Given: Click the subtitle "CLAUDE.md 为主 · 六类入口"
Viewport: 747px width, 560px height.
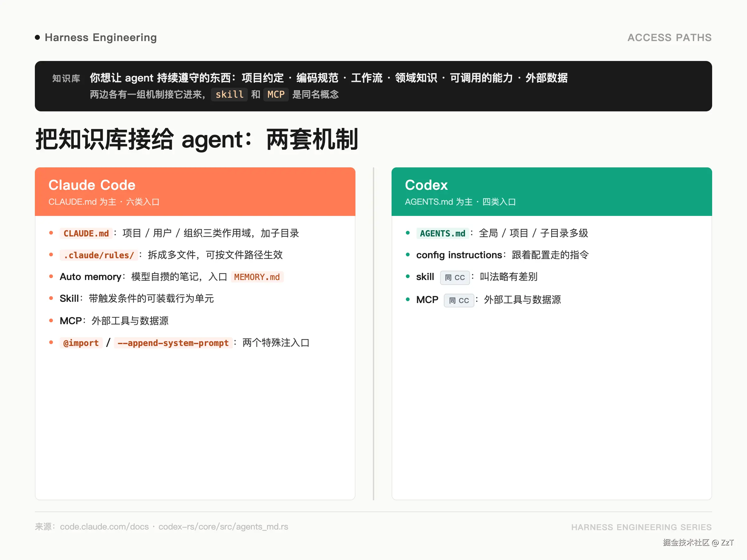Looking at the screenshot, I should pos(104,202).
